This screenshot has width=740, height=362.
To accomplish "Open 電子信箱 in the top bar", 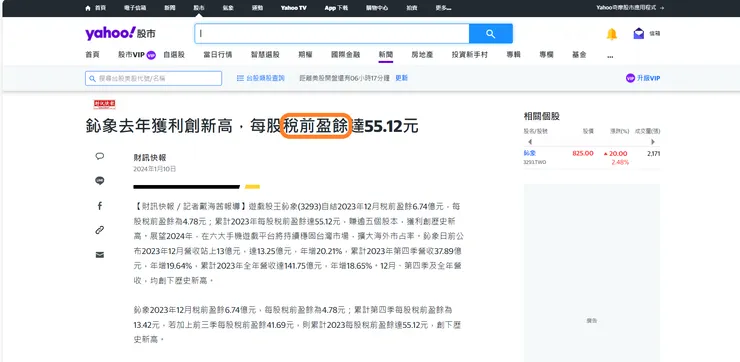I will coord(135,8).
